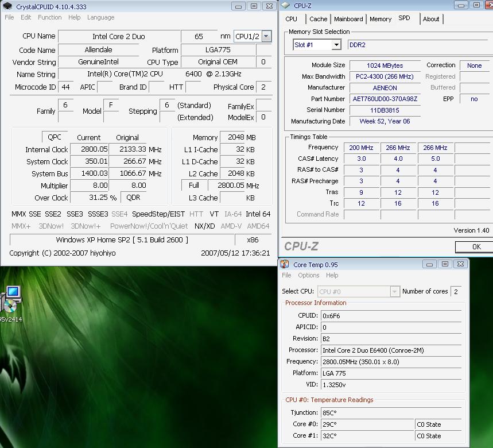Screen dimensions: 493x448
Task: Open the Options menu in Core Temp
Action: click(x=308, y=275)
